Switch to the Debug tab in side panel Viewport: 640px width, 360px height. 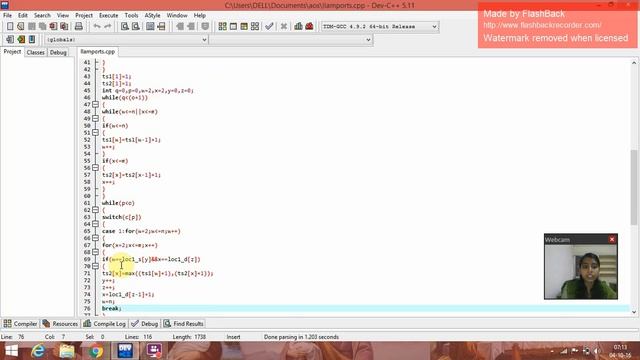[x=58, y=52]
